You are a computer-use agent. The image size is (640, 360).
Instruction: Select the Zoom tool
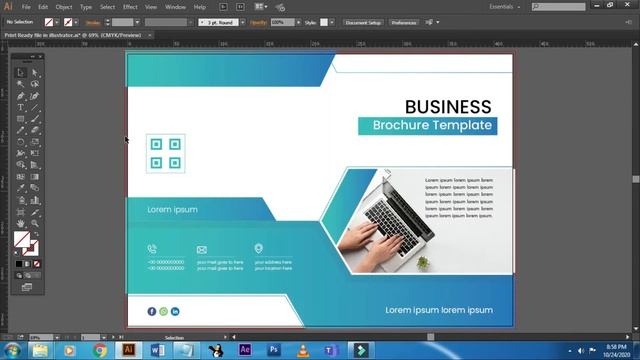point(35,224)
